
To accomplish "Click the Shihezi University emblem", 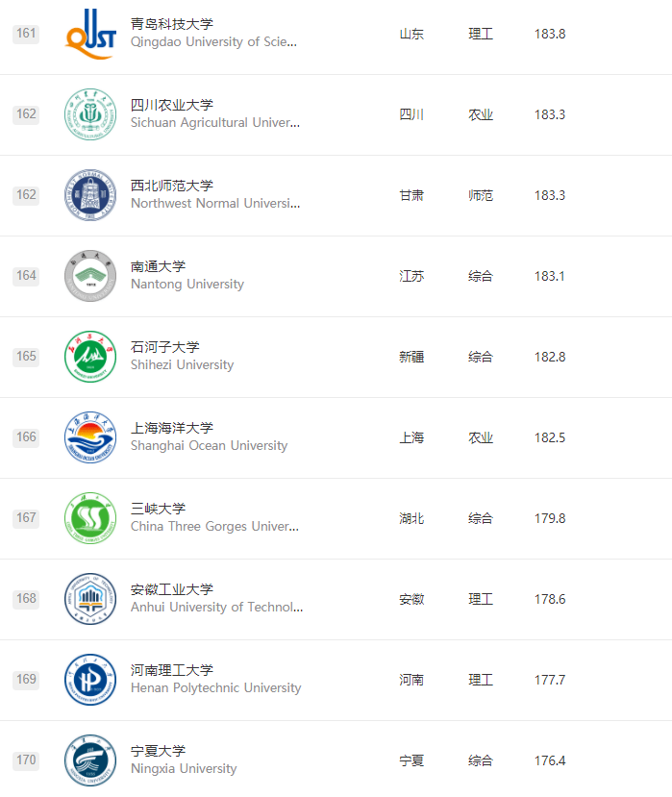I will click(x=90, y=357).
